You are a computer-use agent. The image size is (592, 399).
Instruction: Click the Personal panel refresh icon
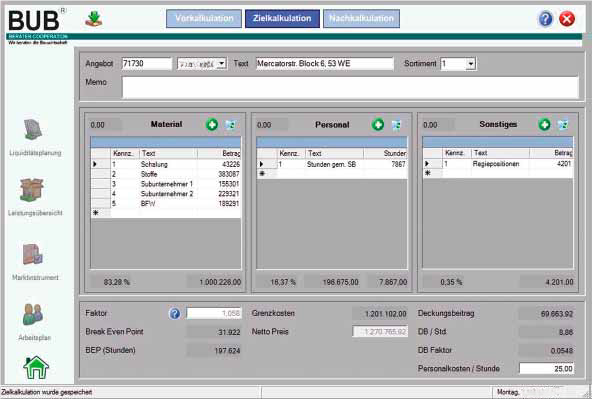click(x=396, y=125)
